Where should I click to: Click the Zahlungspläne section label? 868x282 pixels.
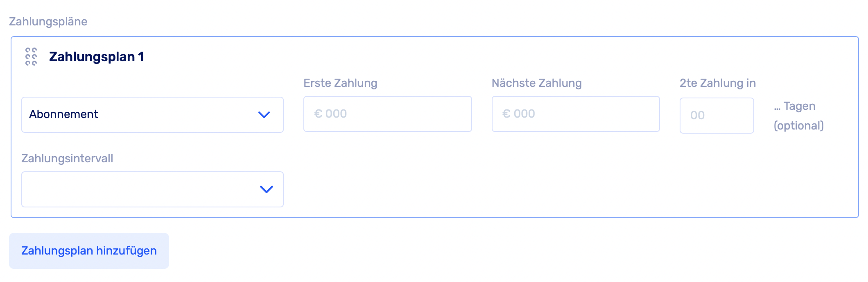click(x=48, y=21)
